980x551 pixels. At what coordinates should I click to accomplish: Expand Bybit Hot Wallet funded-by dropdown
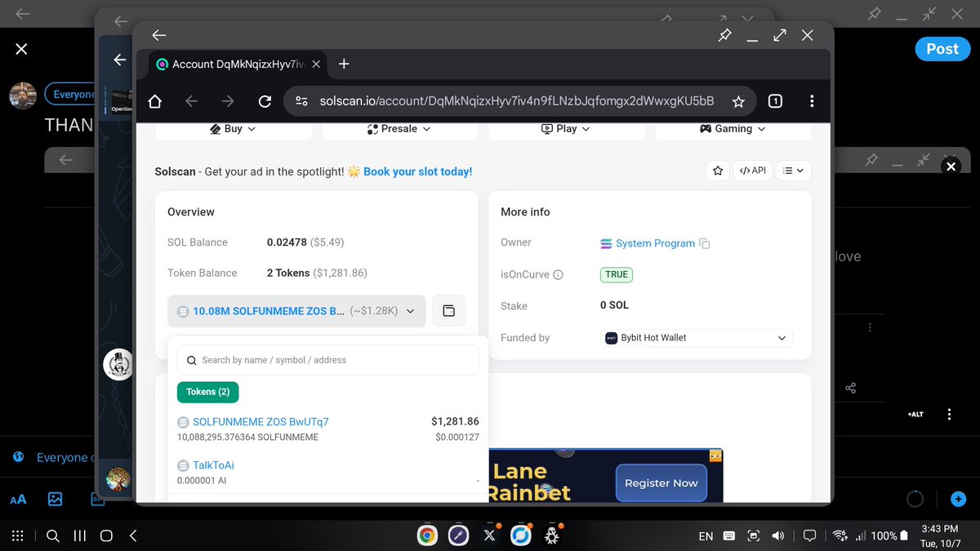point(696,338)
